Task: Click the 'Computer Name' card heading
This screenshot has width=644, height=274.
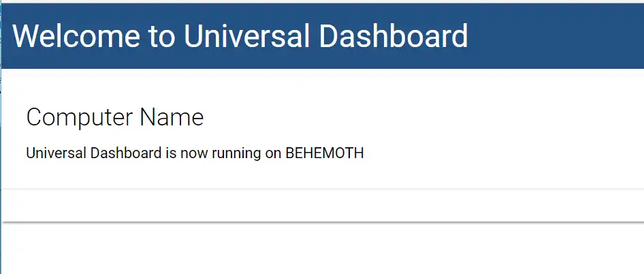Action: tap(115, 117)
